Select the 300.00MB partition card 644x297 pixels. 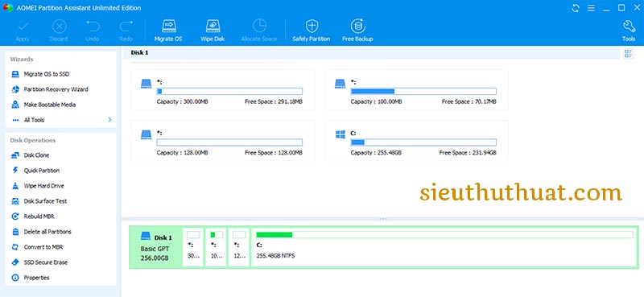(223, 90)
